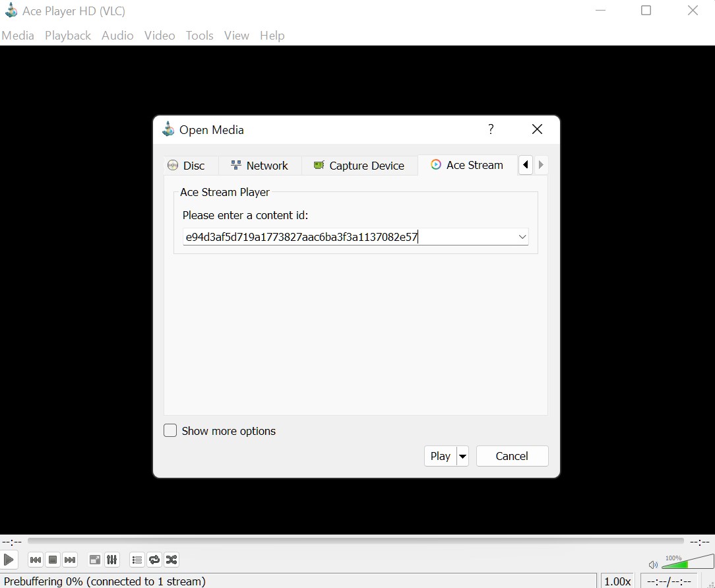Toggle loop repeat mode icon

[154, 560]
